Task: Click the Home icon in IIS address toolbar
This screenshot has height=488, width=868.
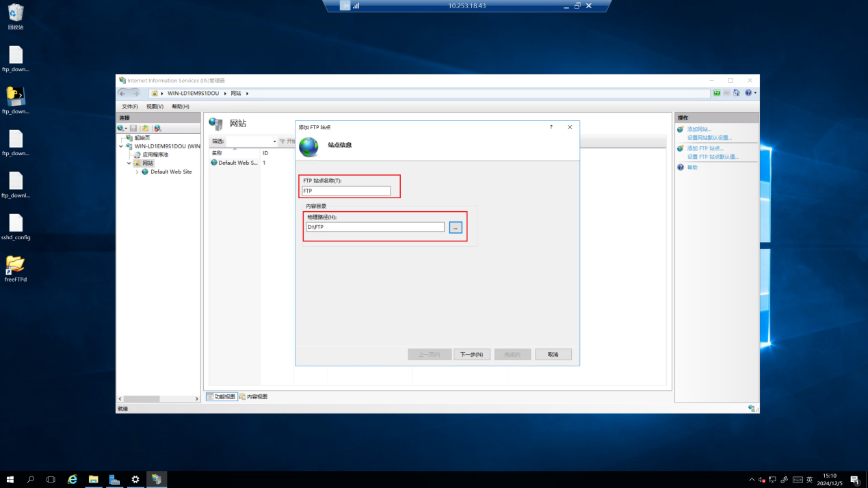Action: pos(737,93)
